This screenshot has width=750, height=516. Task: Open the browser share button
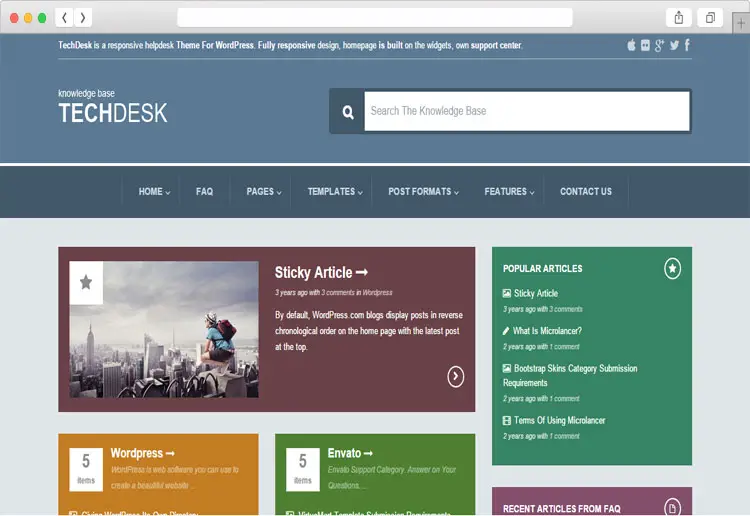[679, 18]
